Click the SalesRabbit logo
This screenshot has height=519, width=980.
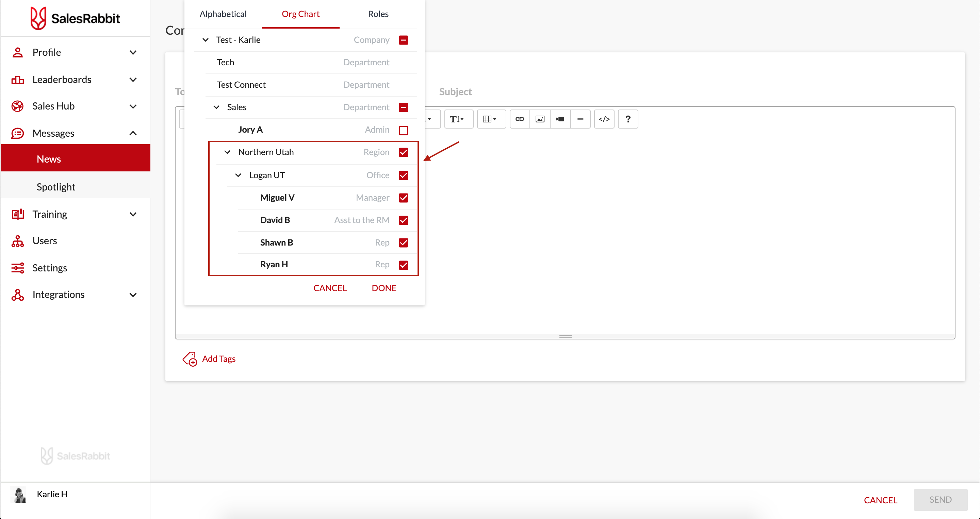pyautogui.click(x=75, y=18)
